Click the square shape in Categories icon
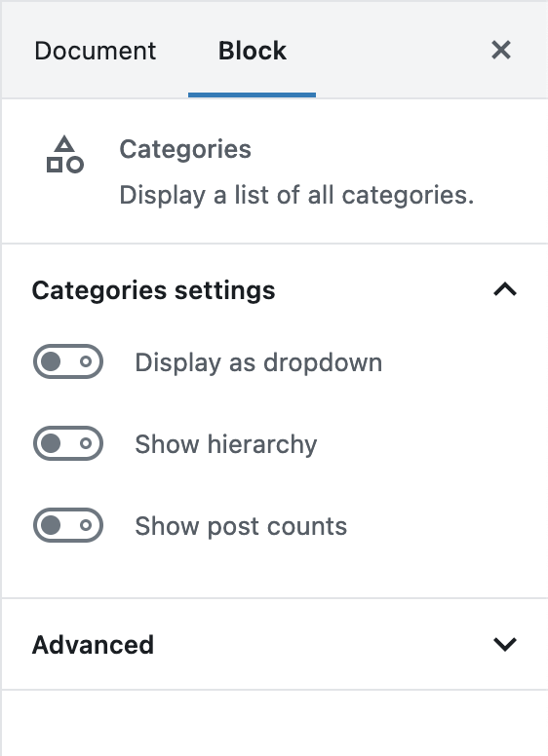This screenshot has width=548, height=756. [54, 165]
